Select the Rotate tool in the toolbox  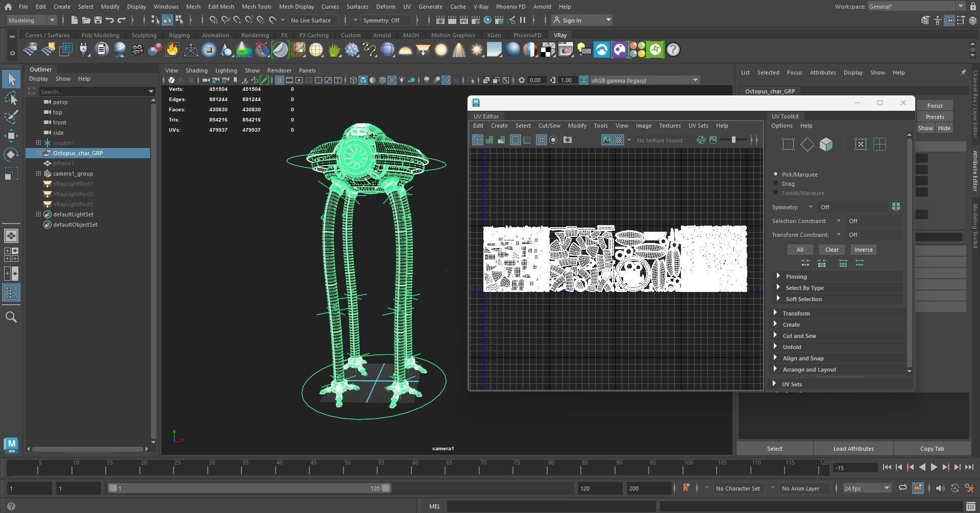point(11,154)
